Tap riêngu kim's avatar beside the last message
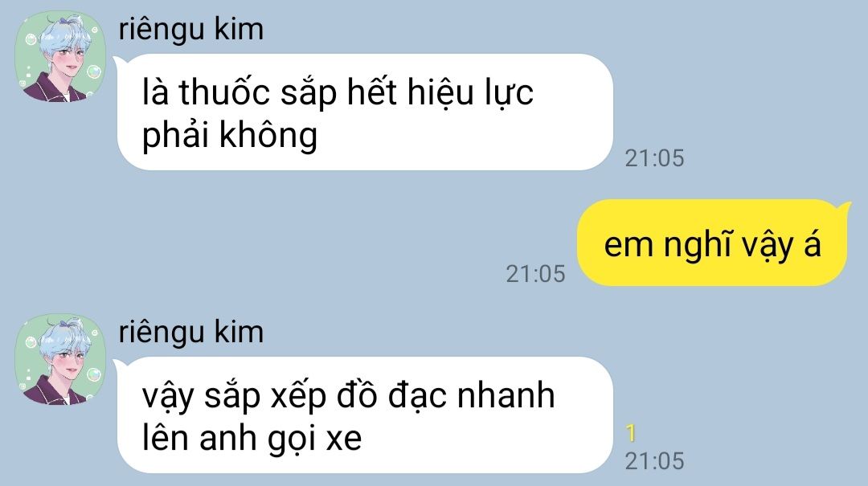868x486 pixels. (59, 359)
